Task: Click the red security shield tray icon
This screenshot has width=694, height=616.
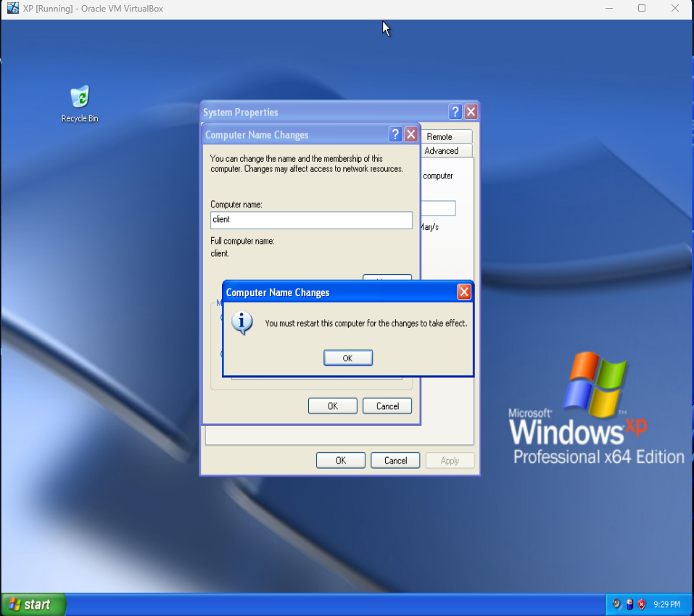Action: point(642,604)
